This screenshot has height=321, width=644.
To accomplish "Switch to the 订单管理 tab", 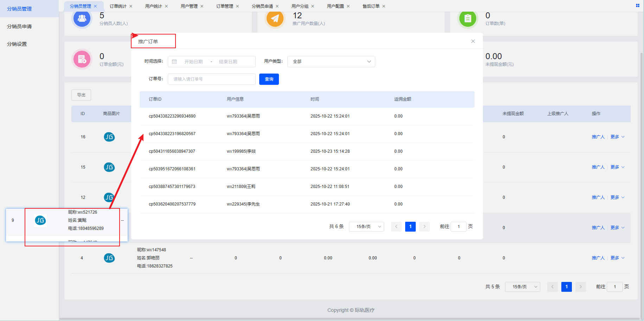I will click(224, 6).
